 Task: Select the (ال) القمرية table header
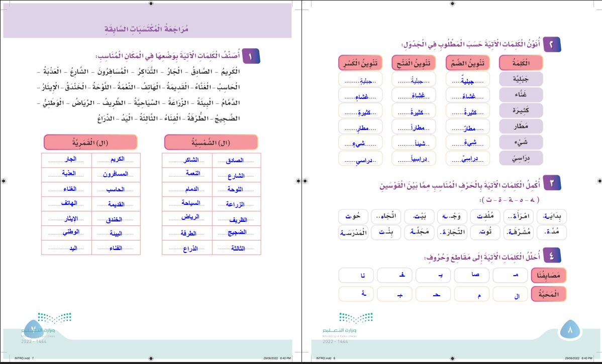89,142
